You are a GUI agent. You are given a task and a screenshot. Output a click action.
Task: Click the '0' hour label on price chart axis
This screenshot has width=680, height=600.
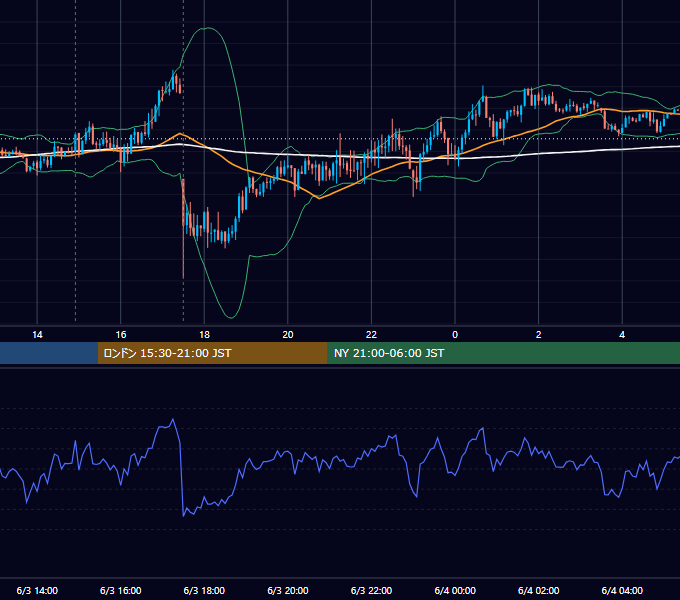(x=455, y=335)
